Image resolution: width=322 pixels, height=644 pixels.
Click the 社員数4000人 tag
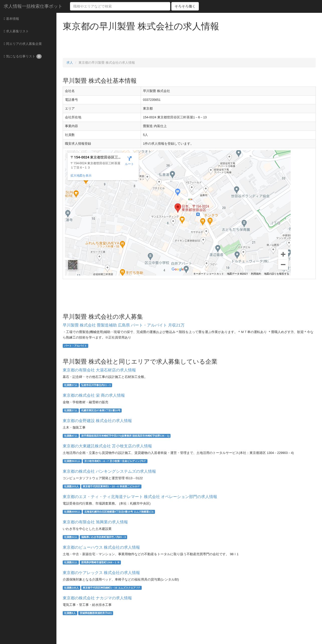tap(72, 512)
